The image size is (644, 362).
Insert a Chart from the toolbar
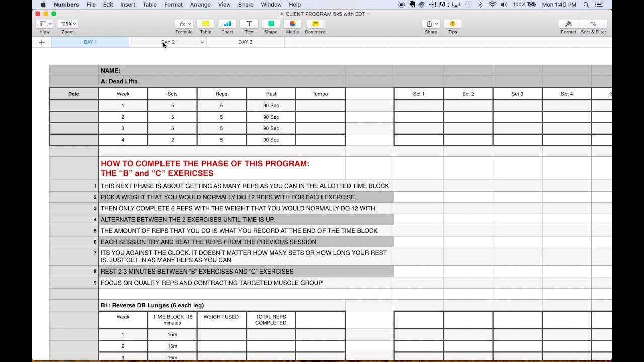click(x=227, y=24)
